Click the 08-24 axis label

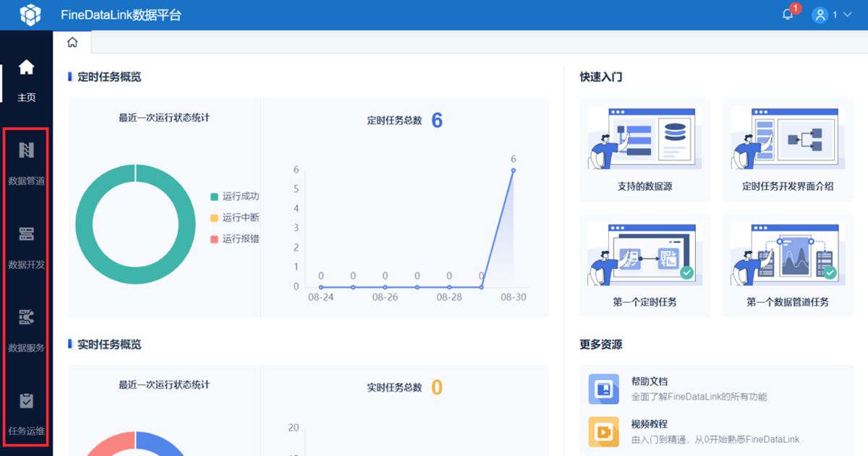[x=320, y=297]
